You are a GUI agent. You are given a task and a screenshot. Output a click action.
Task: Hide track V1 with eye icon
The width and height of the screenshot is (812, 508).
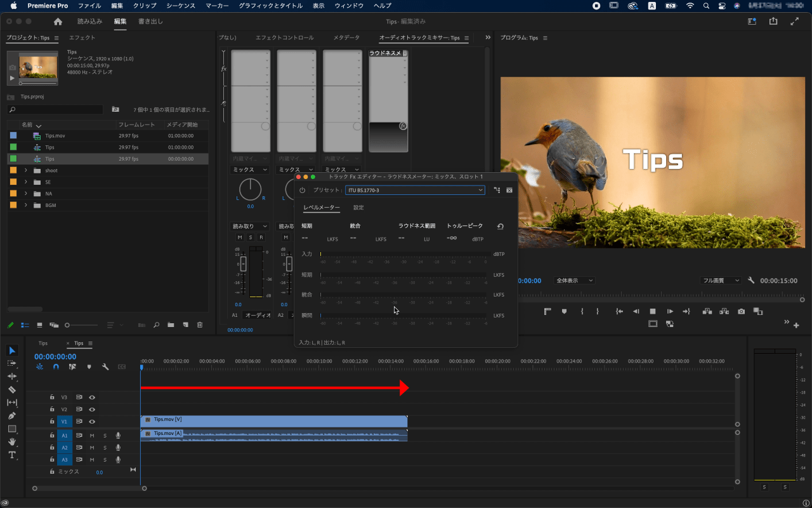coord(92,421)
